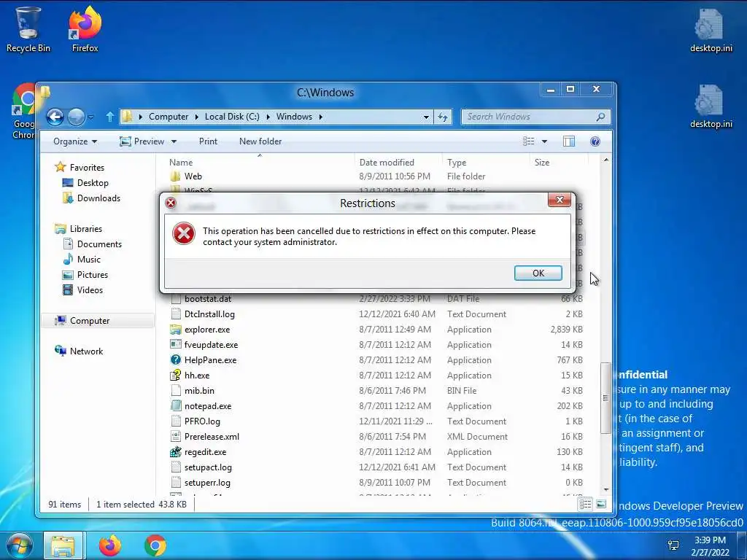Screen dimensions: 747x560
Task: Select explorer.exe icon
Action: pos(176,330)
